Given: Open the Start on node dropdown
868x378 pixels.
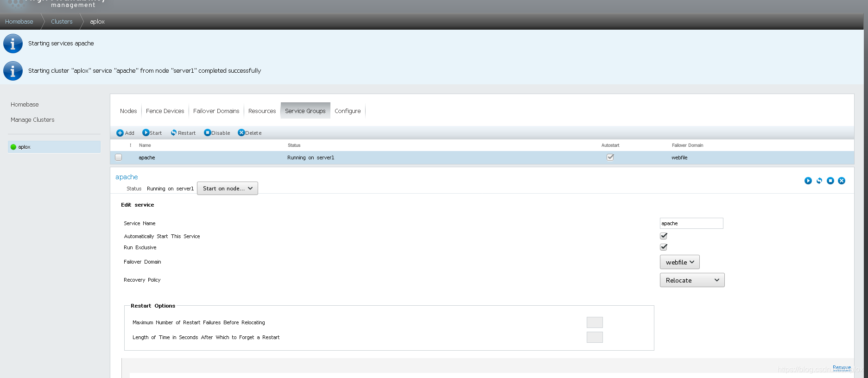Looking at the screenshot, I should pyautogui.click(x=228, y=189).
